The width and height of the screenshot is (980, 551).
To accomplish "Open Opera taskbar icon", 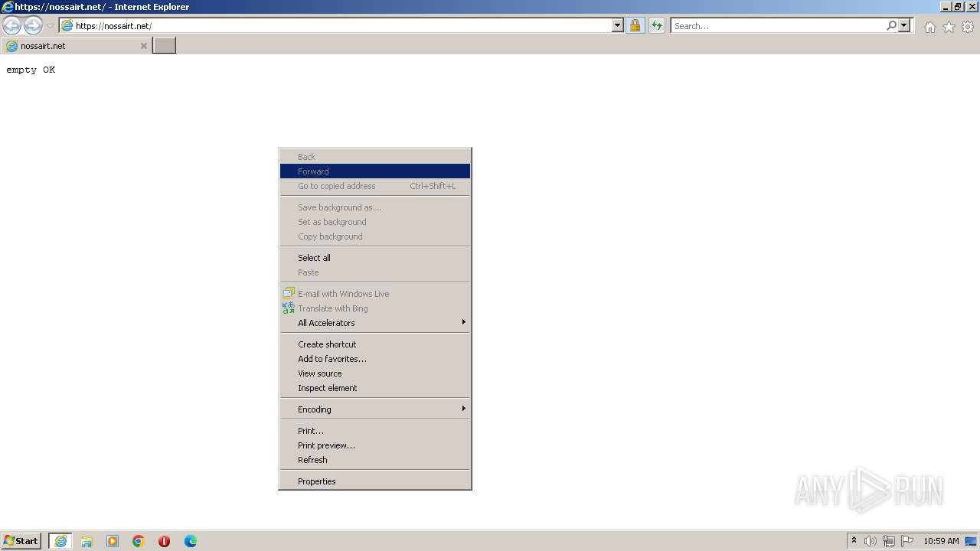I will point(164,541).
